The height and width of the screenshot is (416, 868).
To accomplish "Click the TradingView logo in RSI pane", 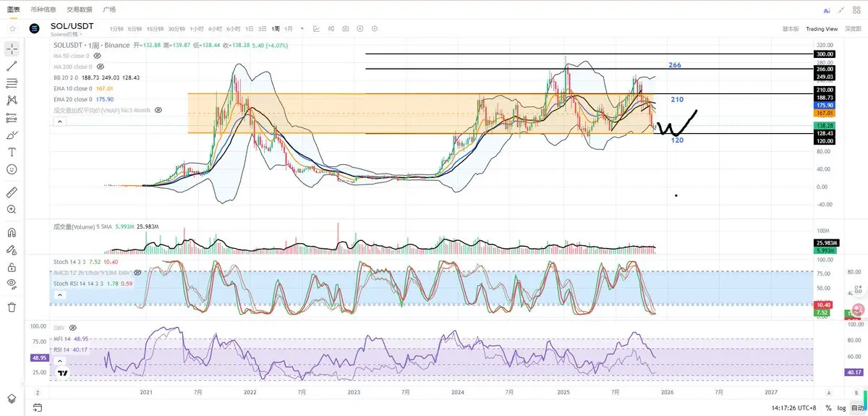I will click(x=63, y=374).
